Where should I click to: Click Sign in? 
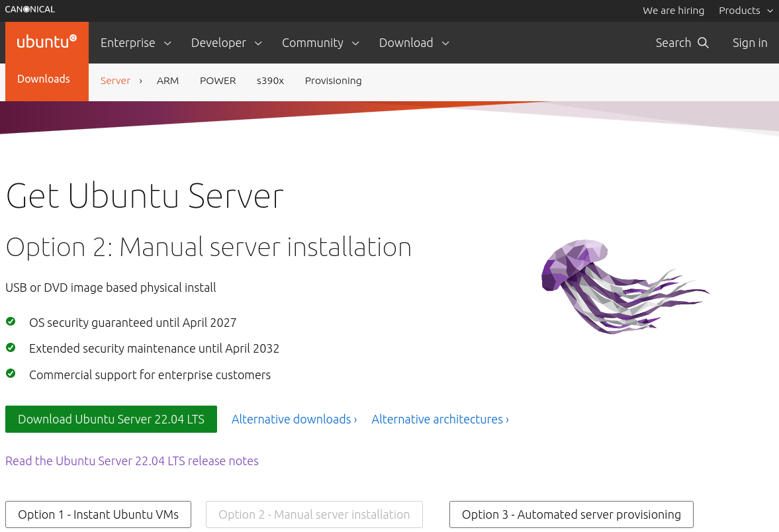(x=750, y=43)
